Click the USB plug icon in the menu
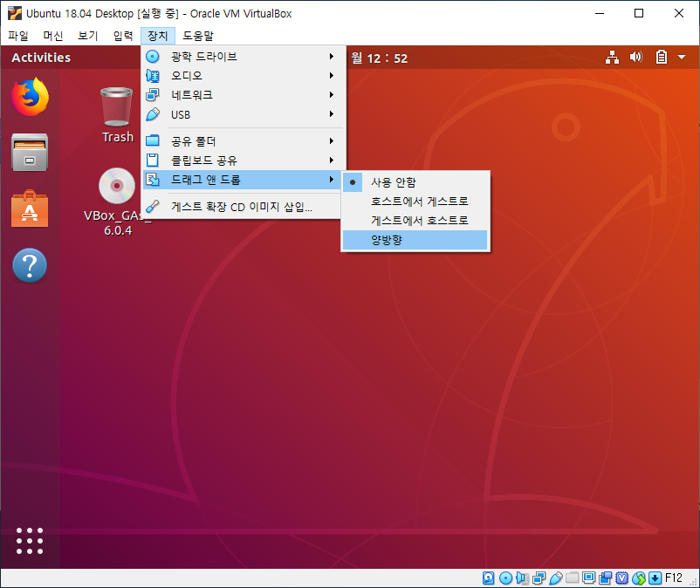 coord(153,114)
